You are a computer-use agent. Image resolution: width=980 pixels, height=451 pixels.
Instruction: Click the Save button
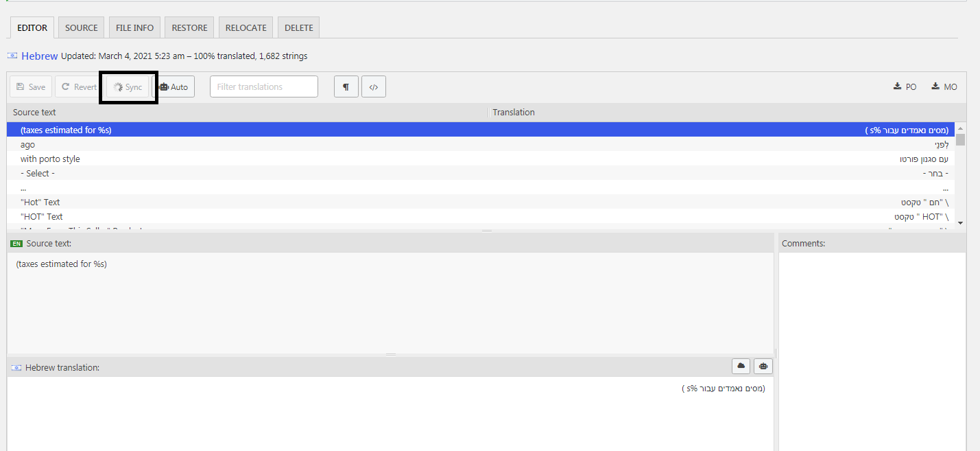31,86
